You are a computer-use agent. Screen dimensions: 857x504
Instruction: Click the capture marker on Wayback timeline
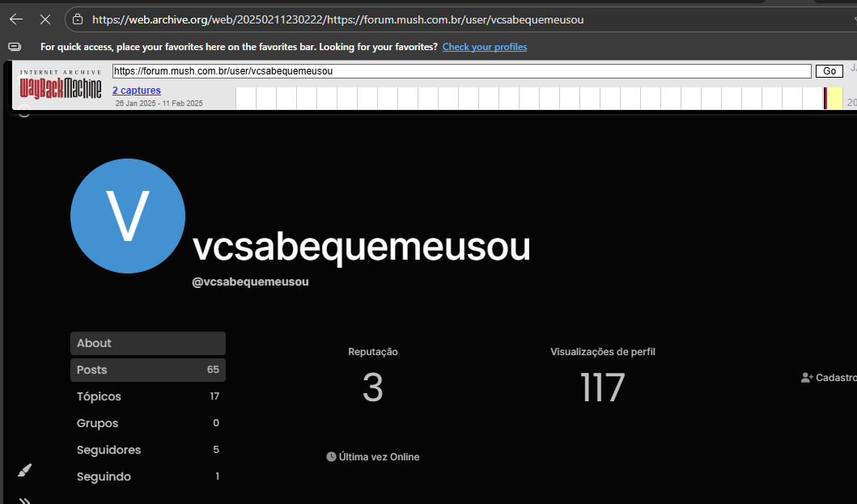tap(825, 99)
